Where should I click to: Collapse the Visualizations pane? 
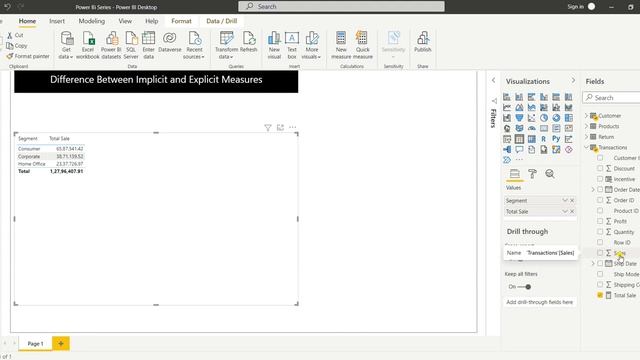coord(573,81)
